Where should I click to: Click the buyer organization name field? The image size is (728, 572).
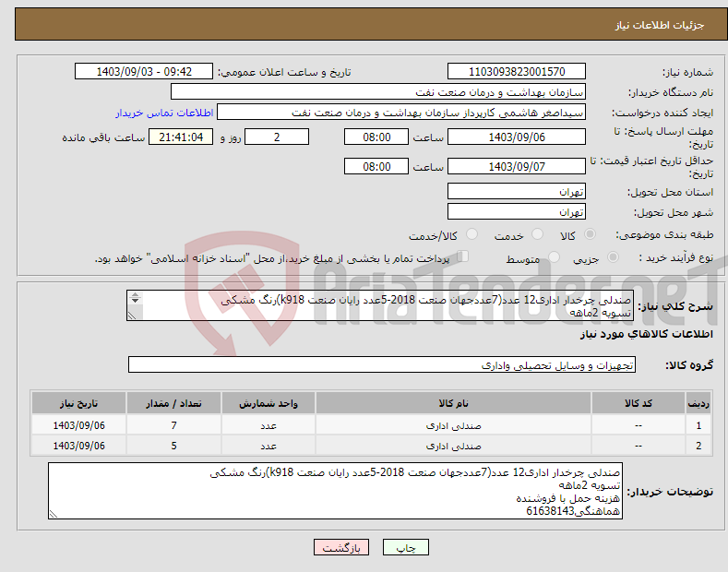(378, 92)
